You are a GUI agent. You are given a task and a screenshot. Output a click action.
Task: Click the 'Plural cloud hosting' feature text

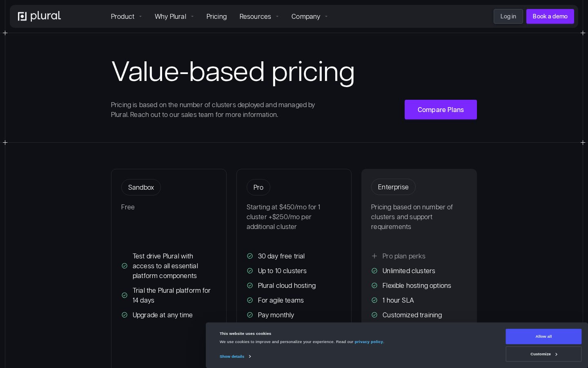[x=287, y=285]
